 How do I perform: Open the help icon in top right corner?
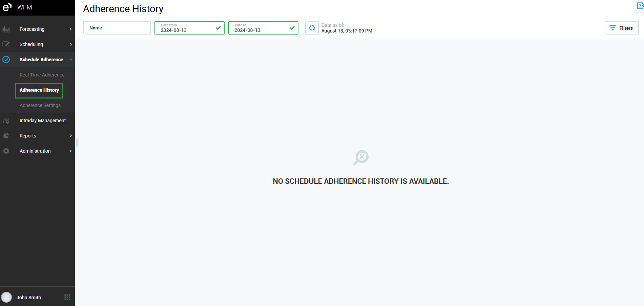click(x=640, y=6)
